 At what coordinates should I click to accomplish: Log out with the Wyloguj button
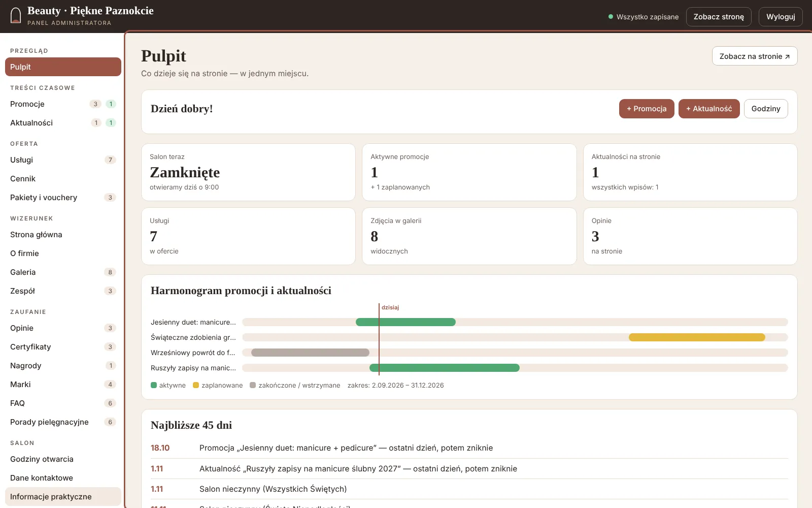coord(781,17)
